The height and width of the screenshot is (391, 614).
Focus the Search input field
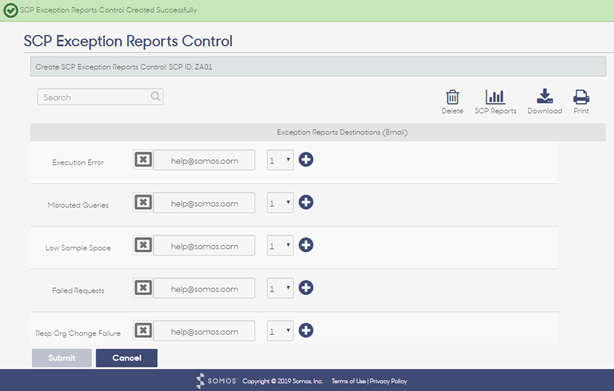[100, 97]
